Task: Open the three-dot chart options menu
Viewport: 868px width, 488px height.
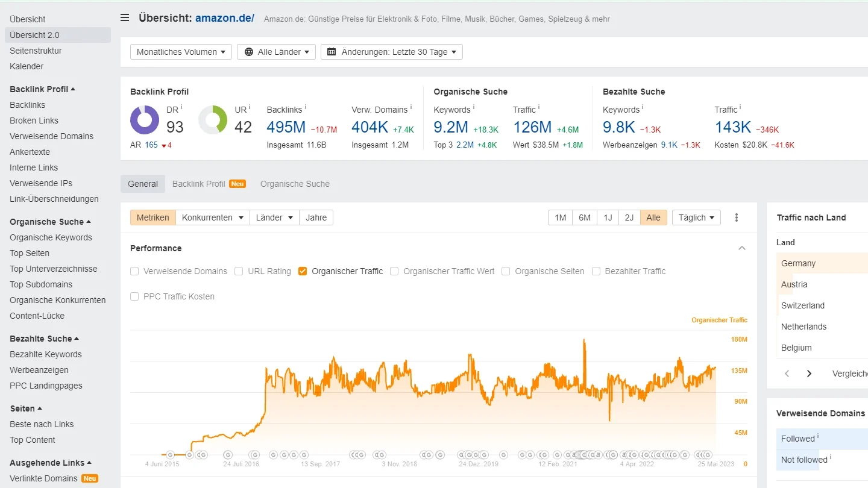Action: tap(737, 217)
